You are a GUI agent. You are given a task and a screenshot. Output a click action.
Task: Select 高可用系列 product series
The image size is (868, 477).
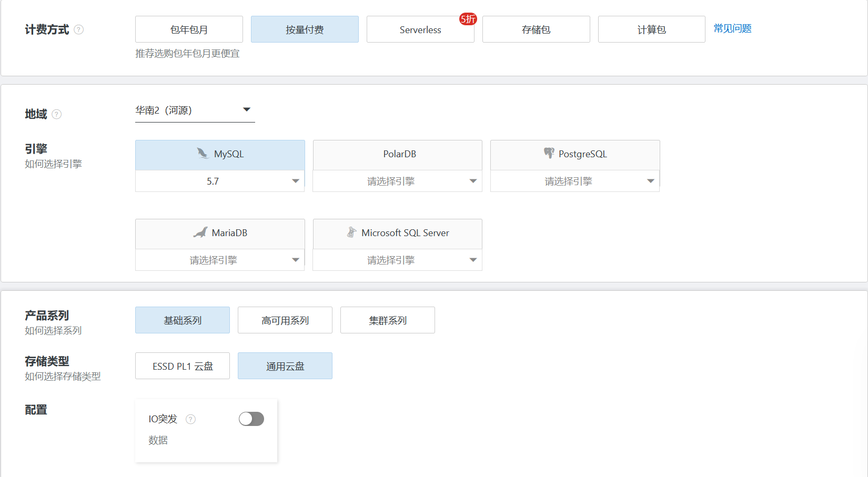[285, 320]
